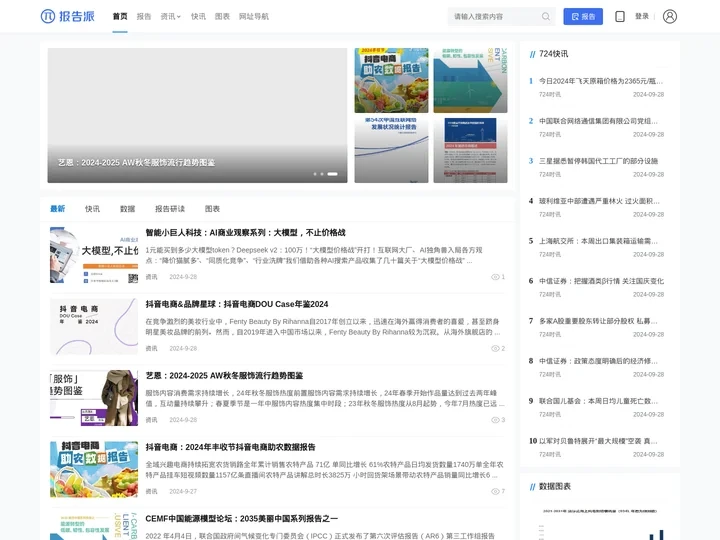Click the 大模型,不止价格战 article thumbnail

(x=94, y=255)
